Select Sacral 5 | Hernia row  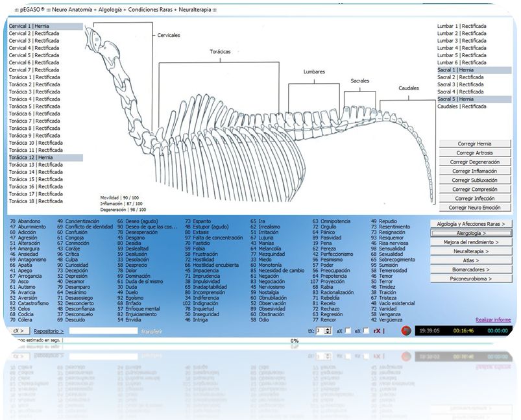[474, 99]
